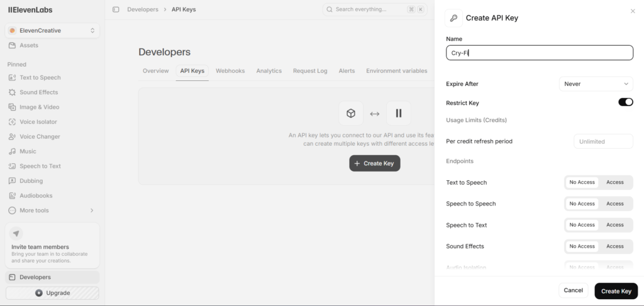Click the Per credit refresh period input
The width and height of the screenshot is (644, 306).
pyautogui.click(x=603, y=141)
